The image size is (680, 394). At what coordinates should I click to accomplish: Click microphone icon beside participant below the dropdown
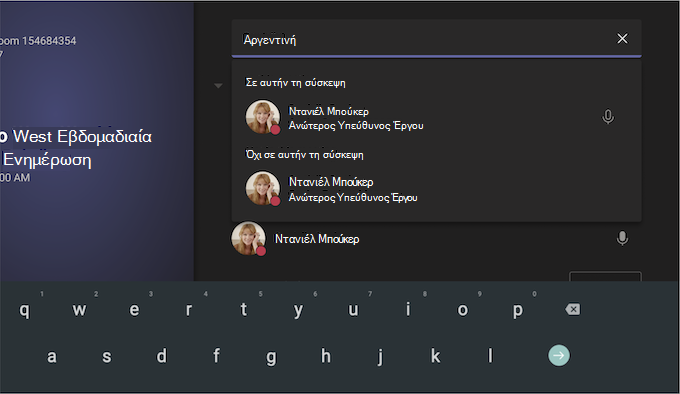(x=622, y=238)
